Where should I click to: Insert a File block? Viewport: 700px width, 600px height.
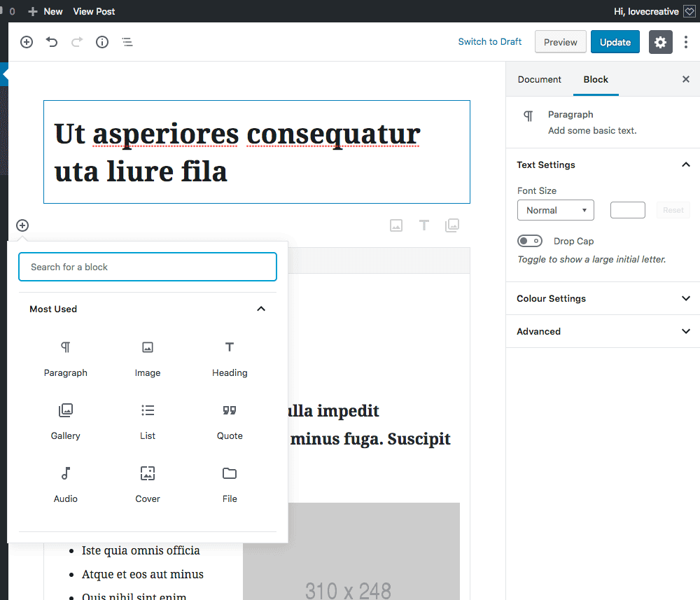pyautogui.click(x=230, y=484)
